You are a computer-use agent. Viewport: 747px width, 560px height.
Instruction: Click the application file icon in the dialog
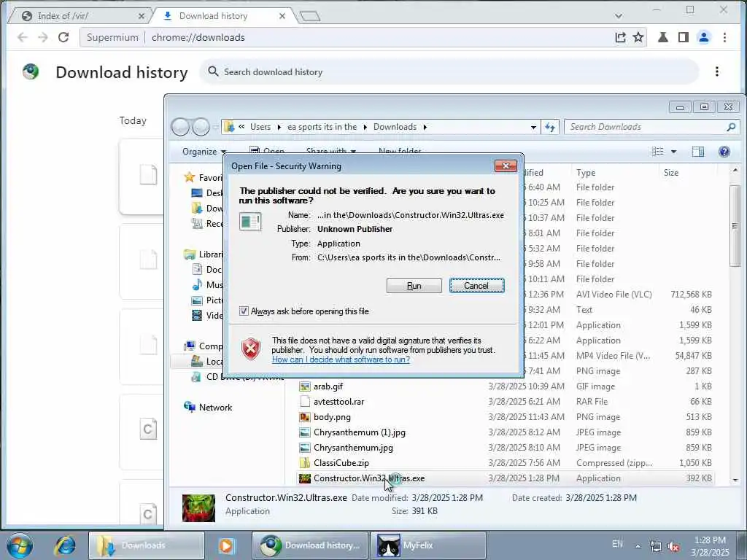point(250,222)
